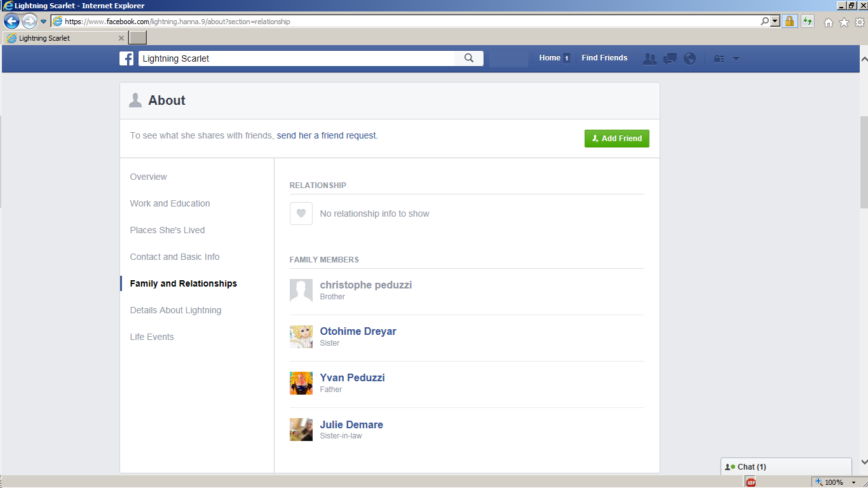Open the notifications globe icon
The height and width of the screenshot is (488, 868).
[689, 58]
